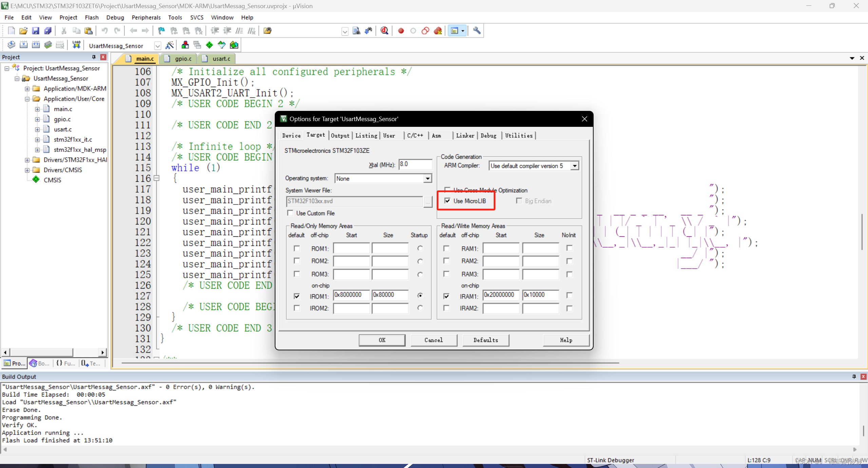The width and height of the screenshot is (868, 468).
Task: Kill all breakpoints in program
Action: coord(438,31)
